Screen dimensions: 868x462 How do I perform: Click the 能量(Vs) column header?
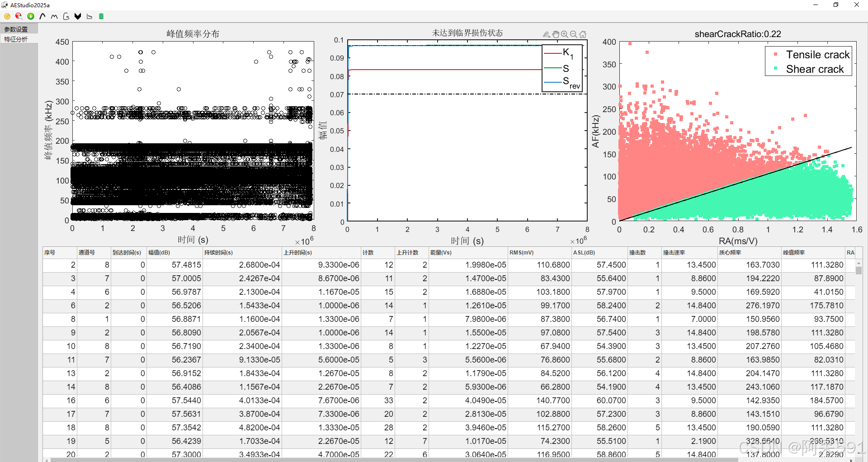tap(468, 253)
